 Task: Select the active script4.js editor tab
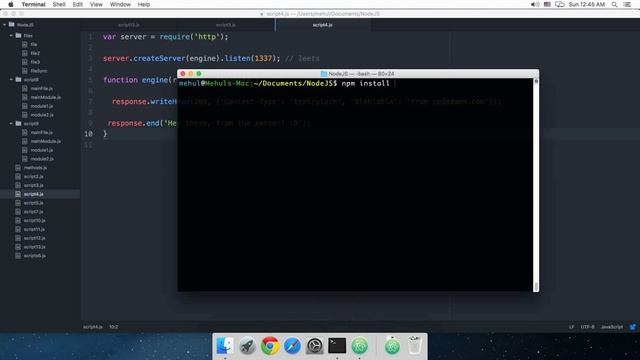pyautogui.click(x=323, y=25)
